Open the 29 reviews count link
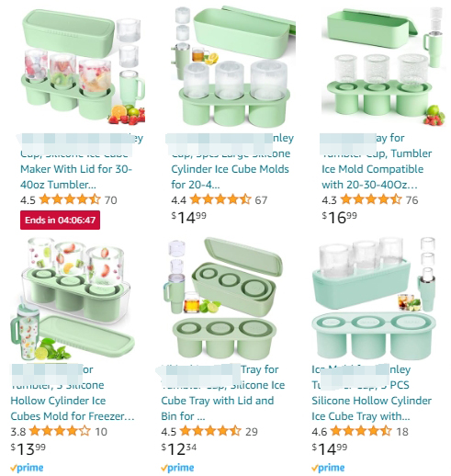451x476 pixels. pyautogui.click(x=252, y=432)
